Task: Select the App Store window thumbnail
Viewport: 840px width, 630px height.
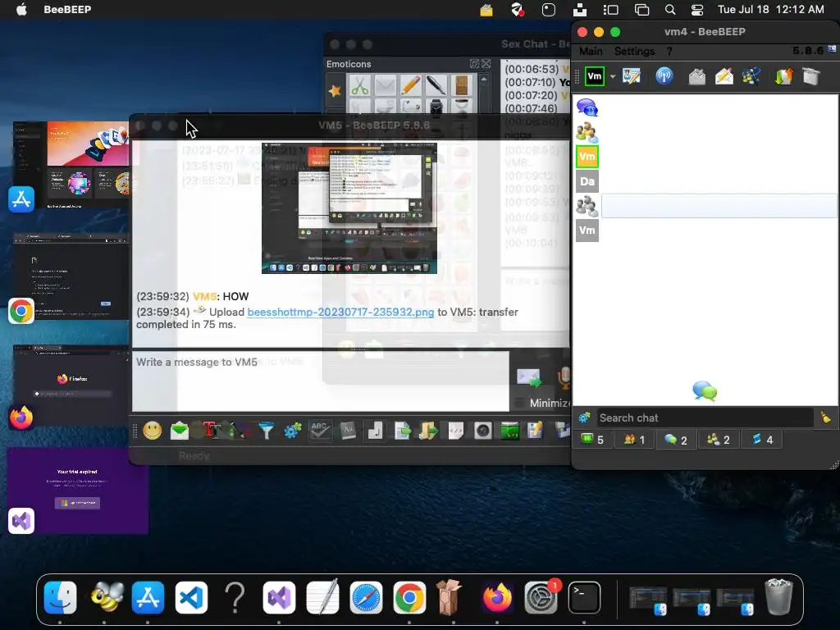Action: click(71, 164)
